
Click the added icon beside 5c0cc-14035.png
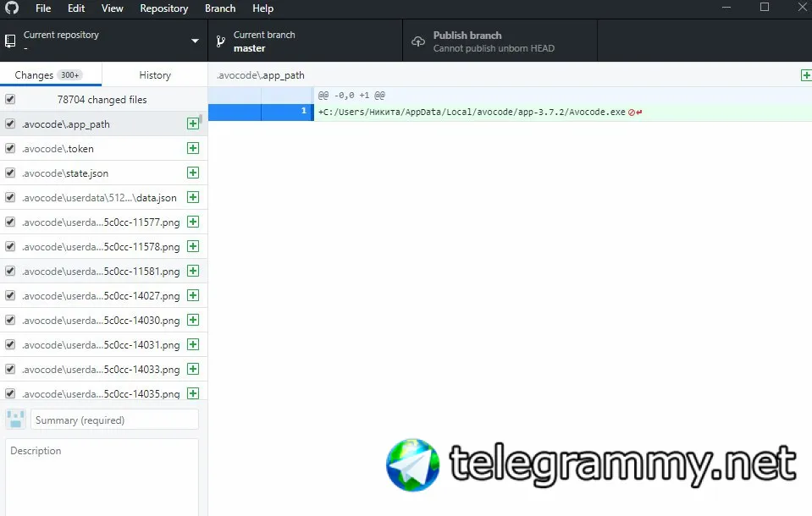pyautogui.click(x=193, y=393)
